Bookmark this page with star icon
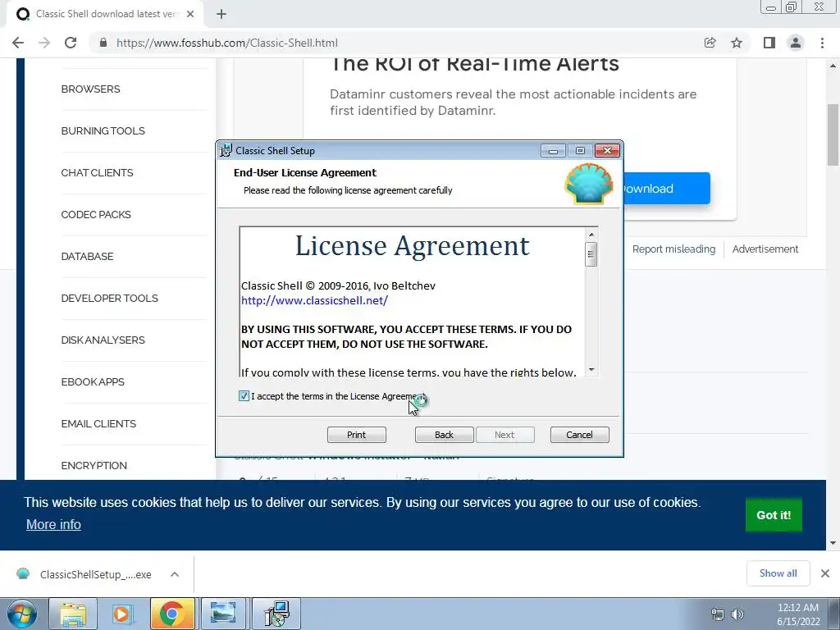The height and width of the screenshot is (630, 840). point(737,43)
